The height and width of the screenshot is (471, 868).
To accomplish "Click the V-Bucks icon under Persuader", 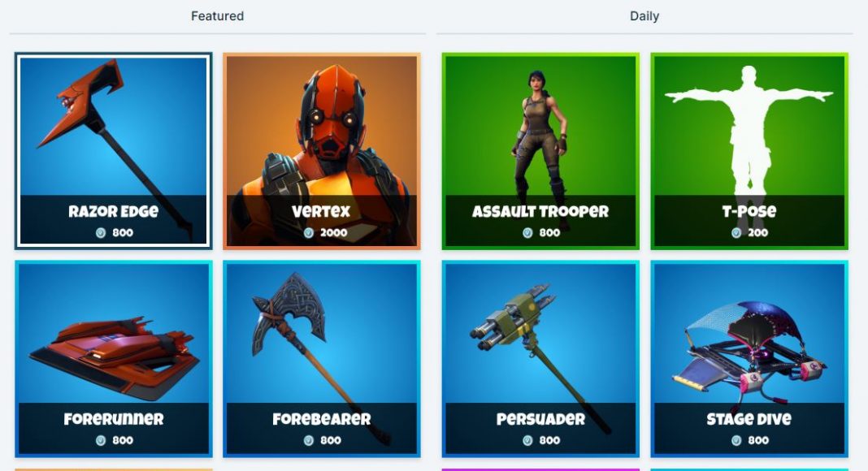I will [527, 441].
